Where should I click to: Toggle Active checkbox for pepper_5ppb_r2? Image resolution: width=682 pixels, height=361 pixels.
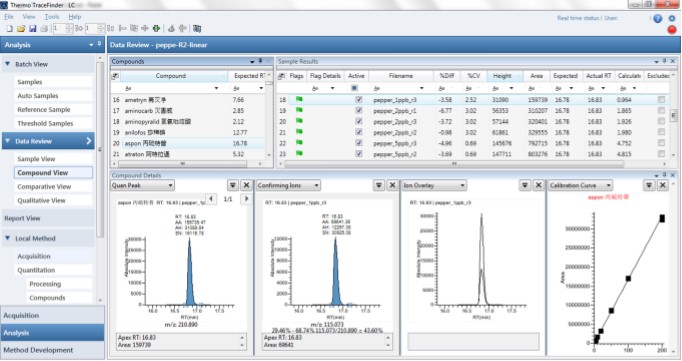point(358,154)
